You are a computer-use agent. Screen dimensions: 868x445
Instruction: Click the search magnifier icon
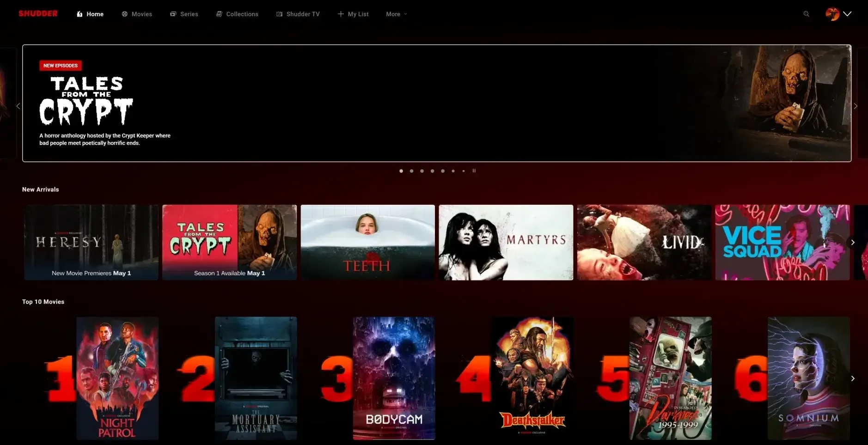tap(806, 14)
